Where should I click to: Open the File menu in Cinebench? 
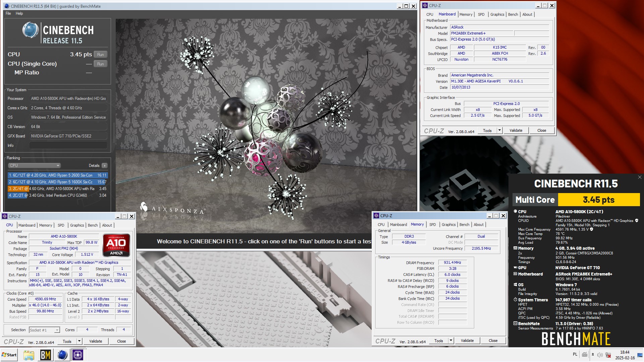[x=8, y=13]
